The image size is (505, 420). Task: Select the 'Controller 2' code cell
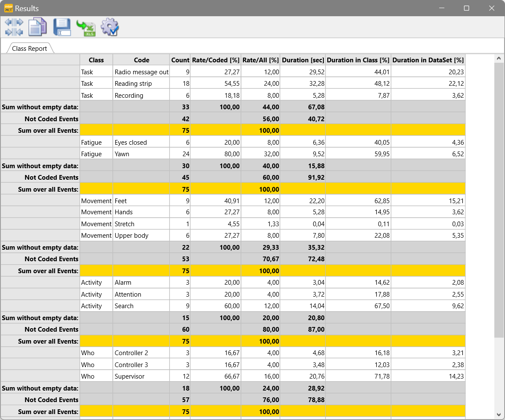pyautogui.click(x=141, y=353)
